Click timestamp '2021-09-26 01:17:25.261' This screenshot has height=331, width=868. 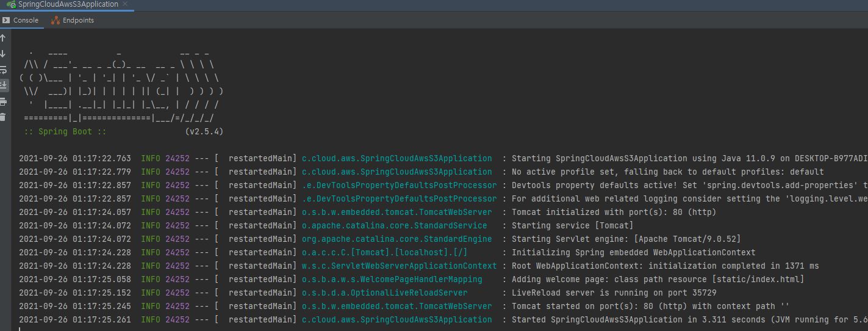(74, 319)
